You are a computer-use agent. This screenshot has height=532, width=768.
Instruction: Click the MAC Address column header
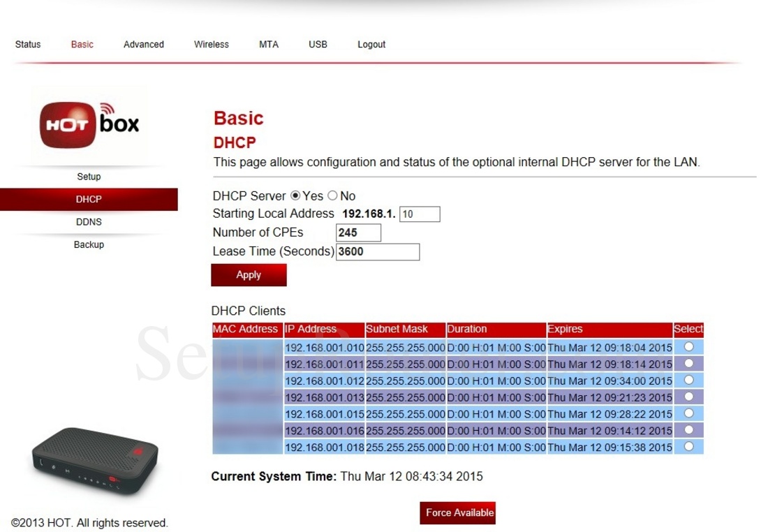(x=247, y=330)
